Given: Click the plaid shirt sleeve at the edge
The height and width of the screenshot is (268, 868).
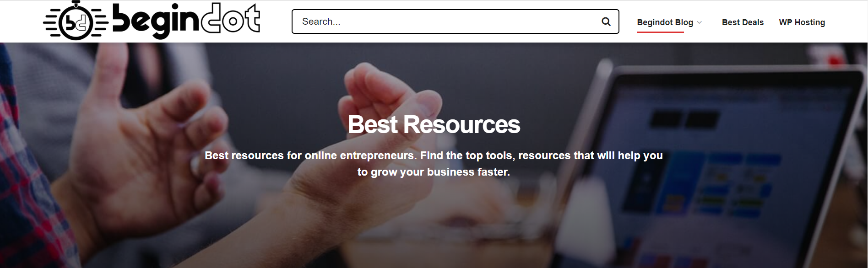Looking at the screenshot, I should [23, 183].
